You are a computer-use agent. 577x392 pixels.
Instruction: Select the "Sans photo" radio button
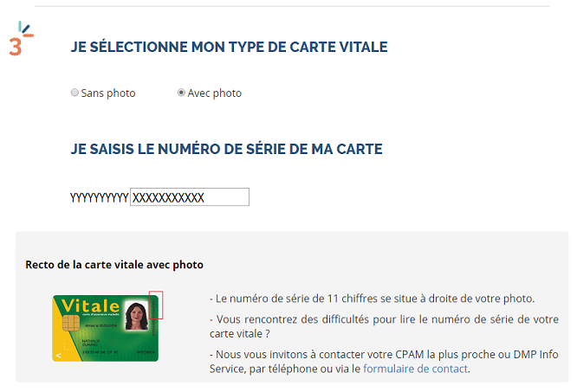tap(75, 93)
